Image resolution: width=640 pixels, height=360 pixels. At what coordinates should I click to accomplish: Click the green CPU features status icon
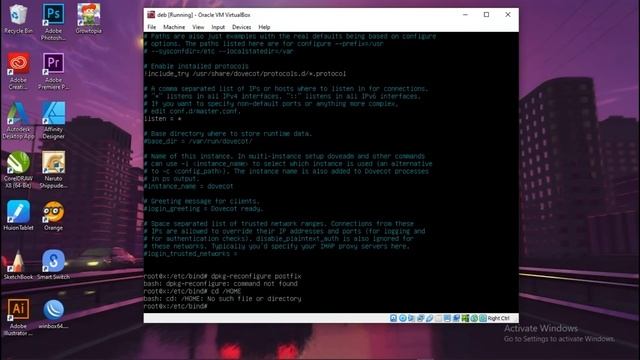tap(465, 318)
